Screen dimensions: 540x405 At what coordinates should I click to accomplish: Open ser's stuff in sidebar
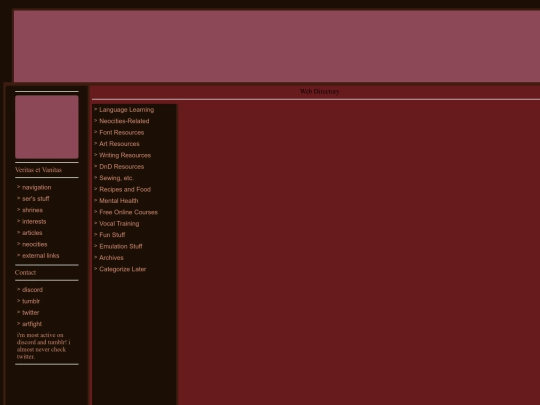coord(35,199)
